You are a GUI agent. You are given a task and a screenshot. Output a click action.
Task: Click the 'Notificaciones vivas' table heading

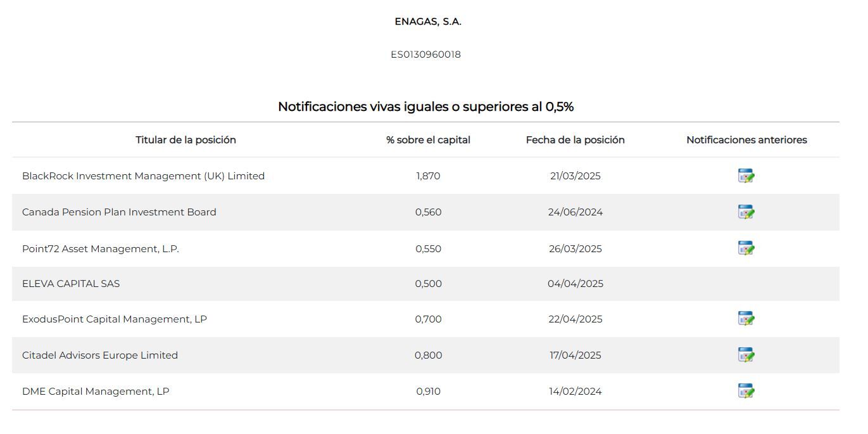point(425,106)
